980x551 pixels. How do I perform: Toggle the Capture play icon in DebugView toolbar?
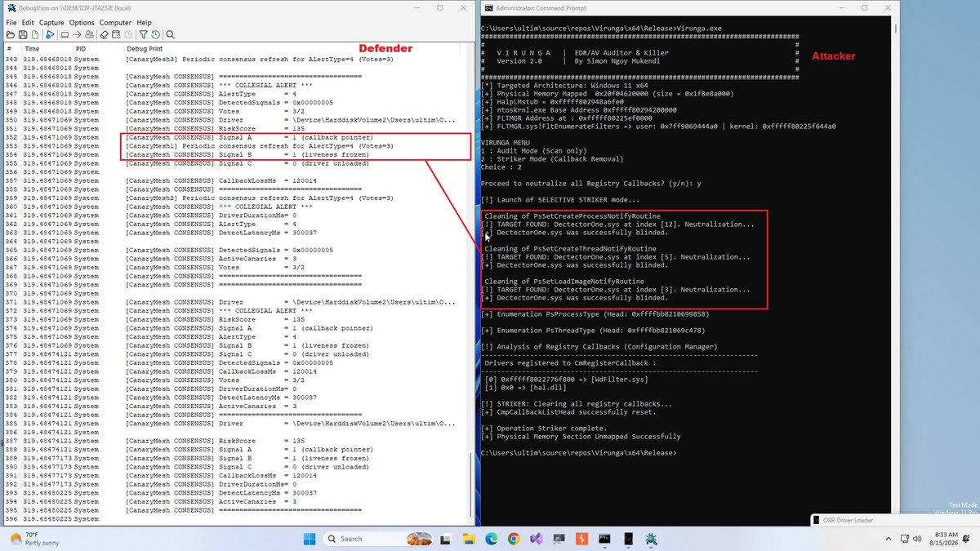(50, 35)
